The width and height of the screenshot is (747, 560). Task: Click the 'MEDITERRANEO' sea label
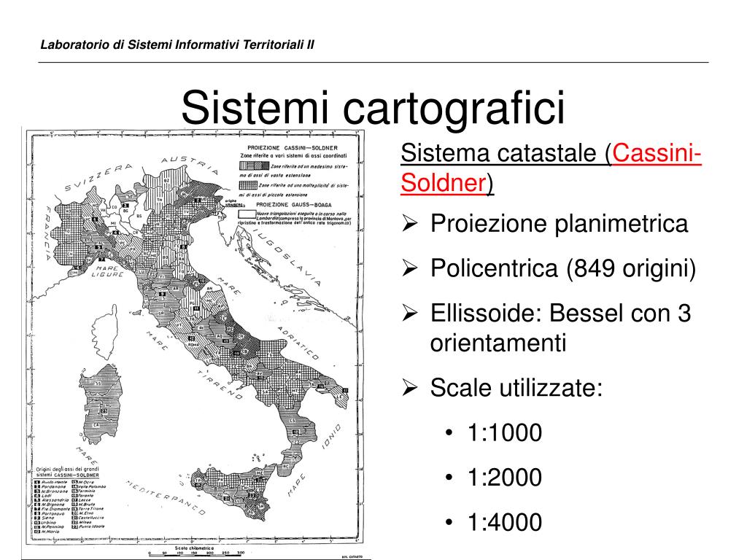166,498
